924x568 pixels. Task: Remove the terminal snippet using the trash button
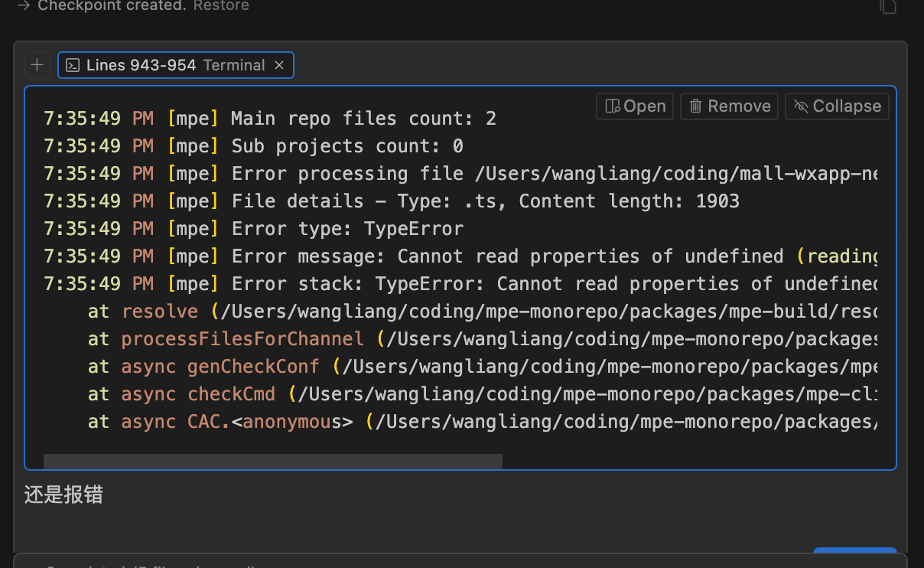point(729,106)
